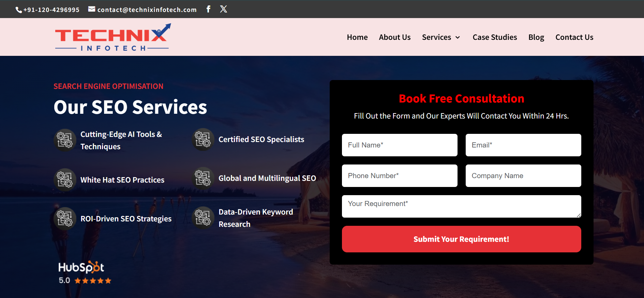
Task: Focus the Email input field
Action: point(523,145)
